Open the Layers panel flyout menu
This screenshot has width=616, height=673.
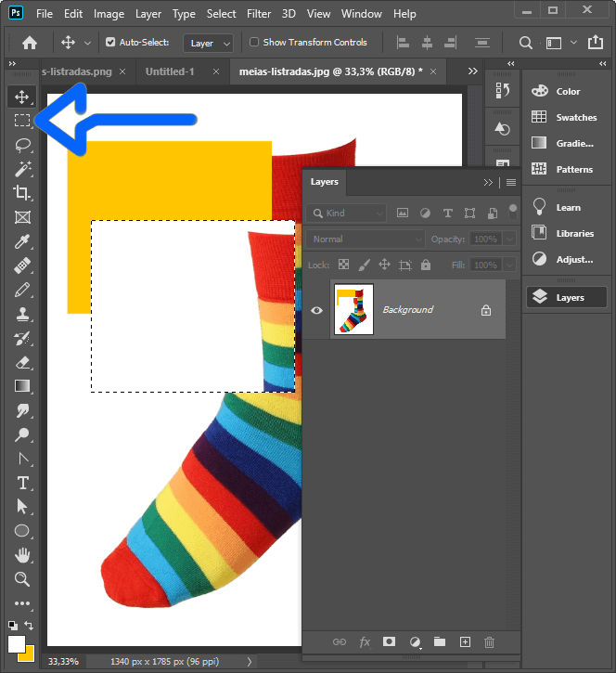pyautogui.click(x=511, y=183)
